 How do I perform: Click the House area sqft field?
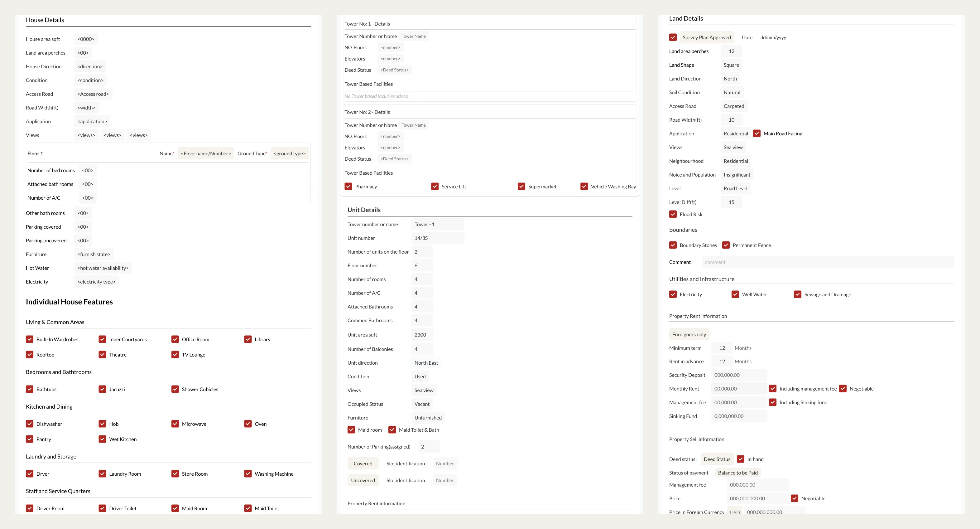pyautogui.click(x=86, y=39)
